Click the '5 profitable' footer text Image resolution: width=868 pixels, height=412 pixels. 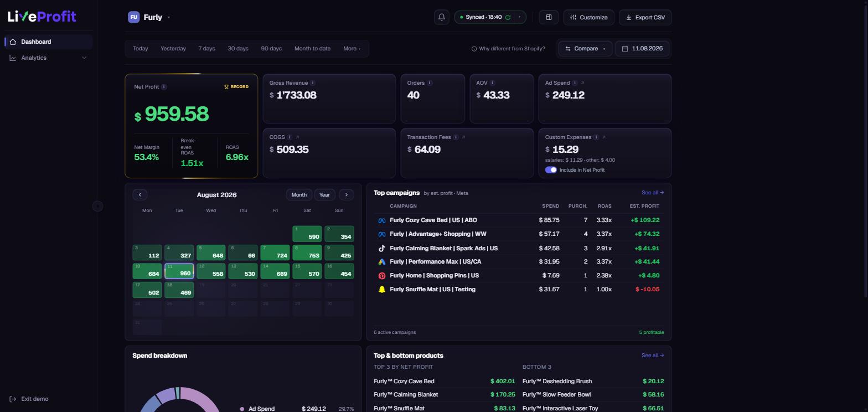(652, 332)
